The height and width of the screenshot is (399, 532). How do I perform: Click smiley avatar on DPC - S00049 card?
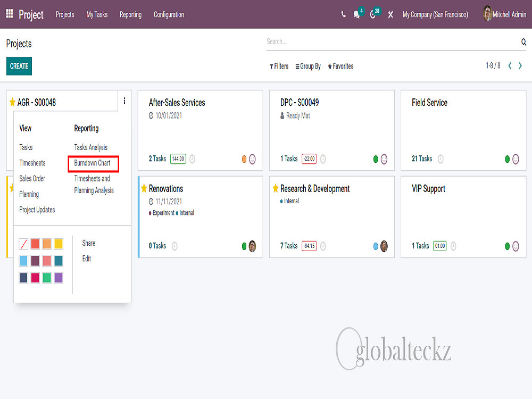(x=384, y=159)
